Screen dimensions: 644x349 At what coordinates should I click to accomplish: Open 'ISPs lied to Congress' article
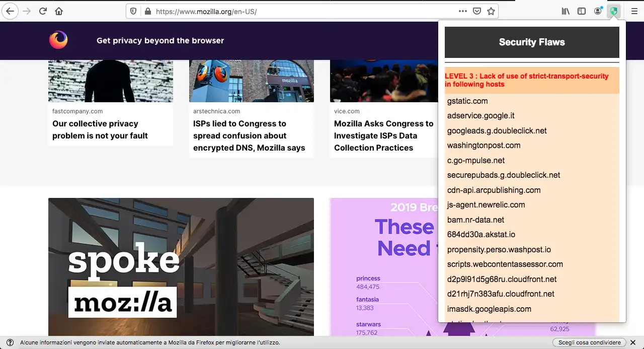coord(249,135)
